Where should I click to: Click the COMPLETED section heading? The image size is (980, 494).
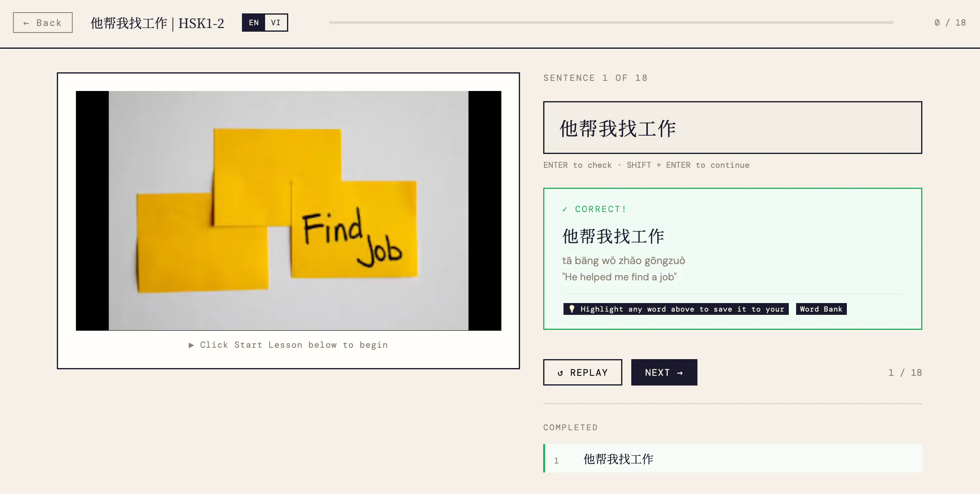[x=570, y=427]
